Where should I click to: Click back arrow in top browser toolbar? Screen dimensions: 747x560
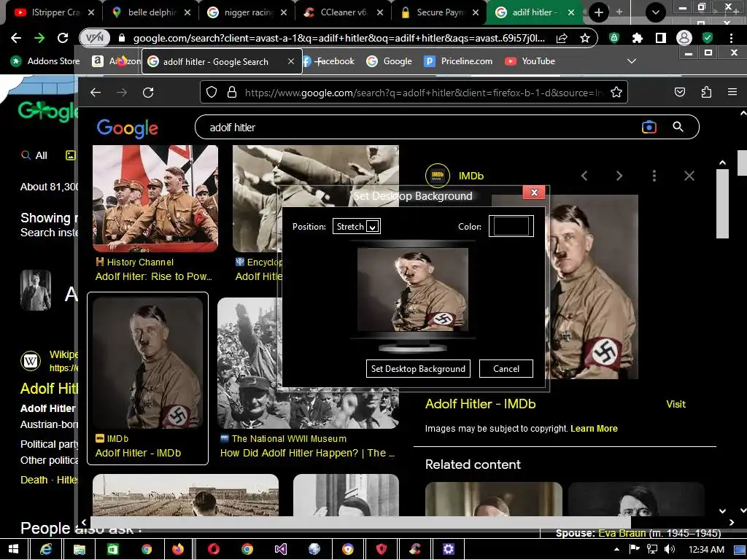[x=16, y=38]
